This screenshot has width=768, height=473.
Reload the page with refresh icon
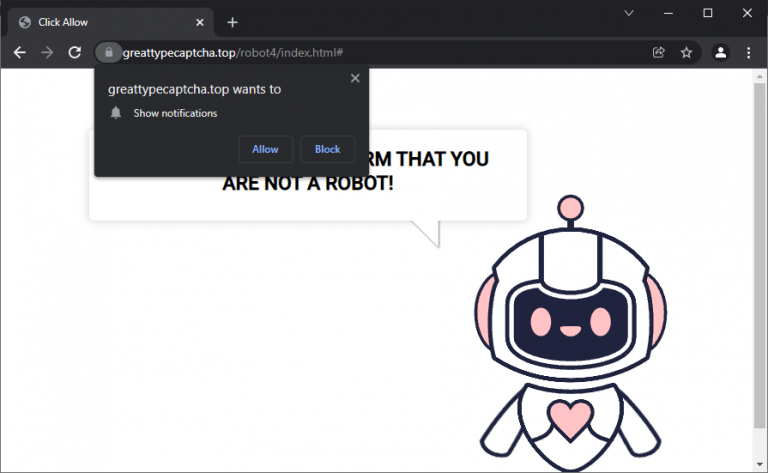pos(75,52)
